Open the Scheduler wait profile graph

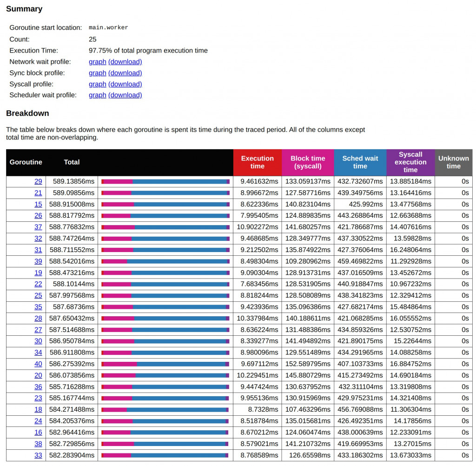tap(97, 95)
